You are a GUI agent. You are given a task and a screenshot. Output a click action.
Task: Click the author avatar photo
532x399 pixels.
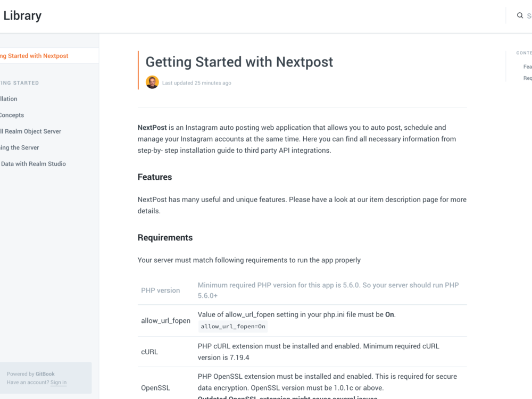click(152, 82)
